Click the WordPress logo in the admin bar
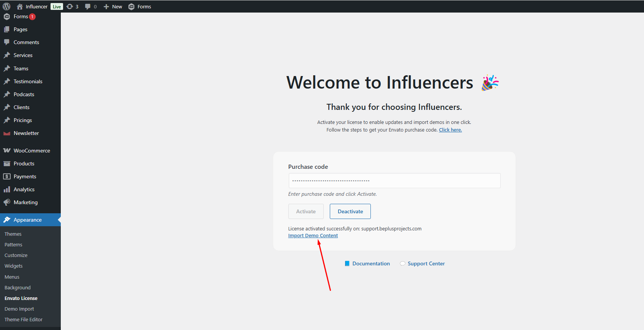The image size is (644, 330). (x=6, y=6)
